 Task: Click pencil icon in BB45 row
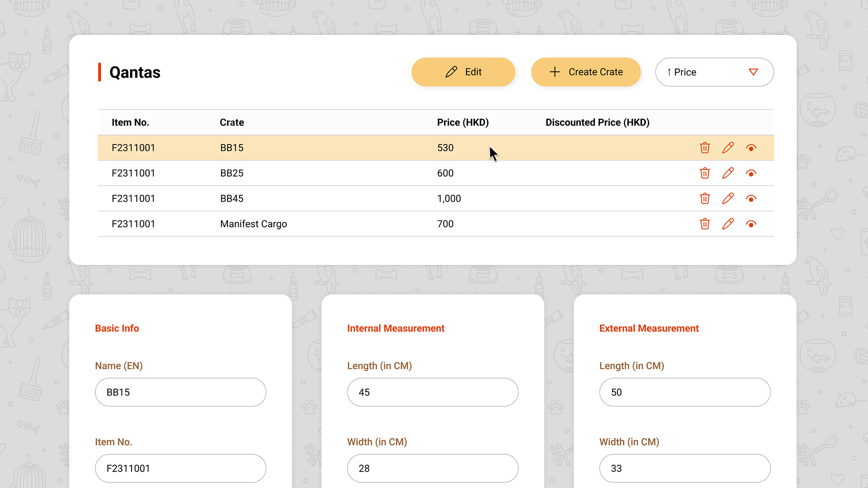pos(728,199)
